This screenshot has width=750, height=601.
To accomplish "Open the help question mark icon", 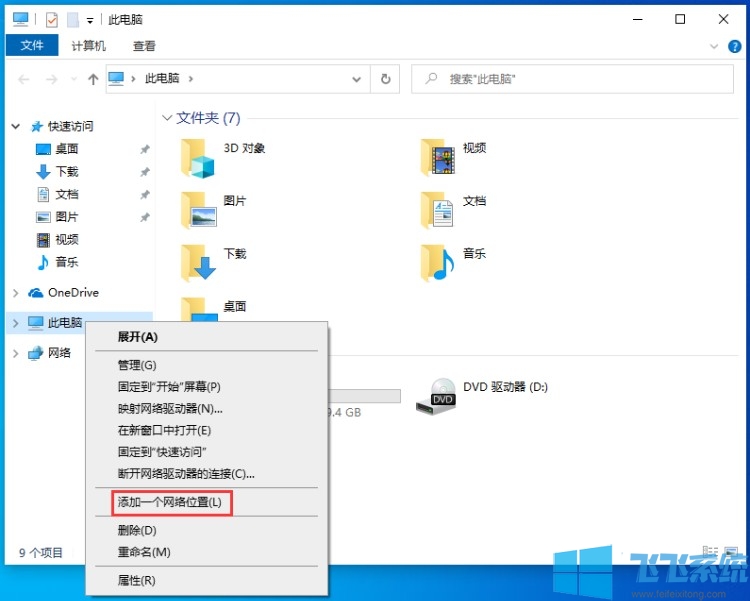I will click(x=733, y=45).
